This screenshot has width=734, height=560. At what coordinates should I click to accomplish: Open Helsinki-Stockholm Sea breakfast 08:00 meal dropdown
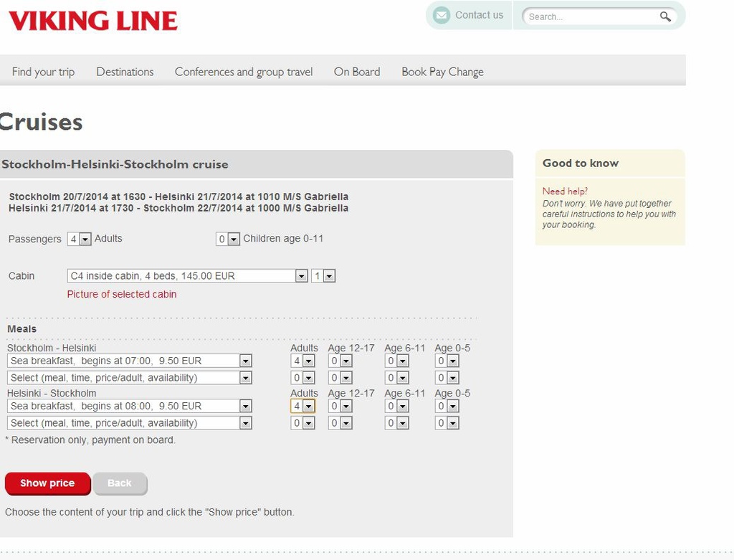[130, 406]
